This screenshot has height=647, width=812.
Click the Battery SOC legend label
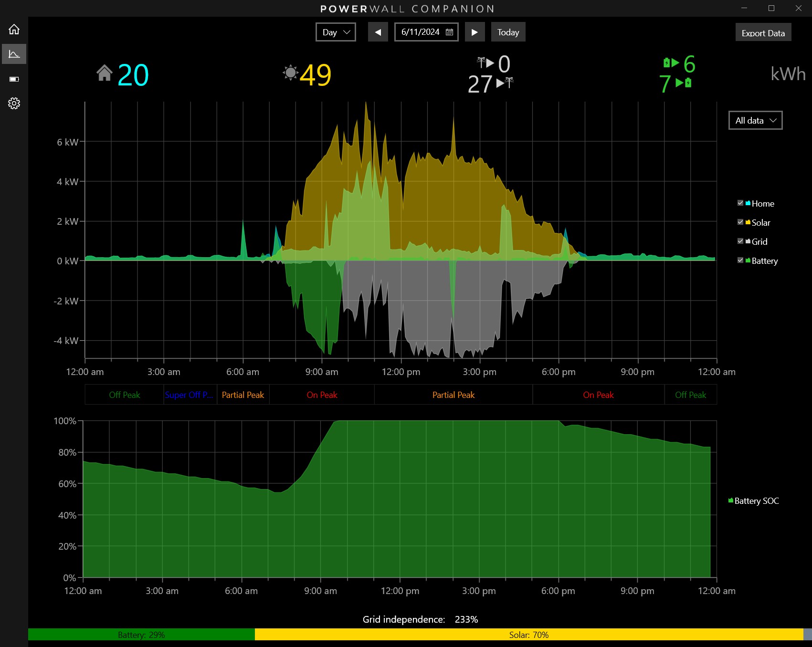tap(757, 501)
